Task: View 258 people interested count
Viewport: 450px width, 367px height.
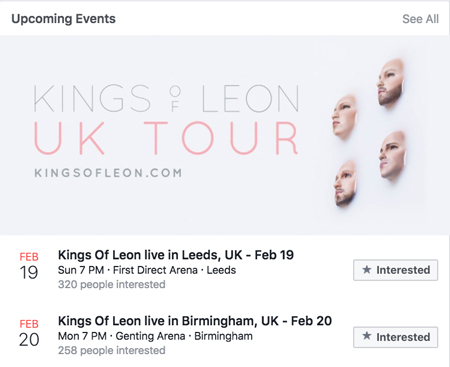Action: 112,350
